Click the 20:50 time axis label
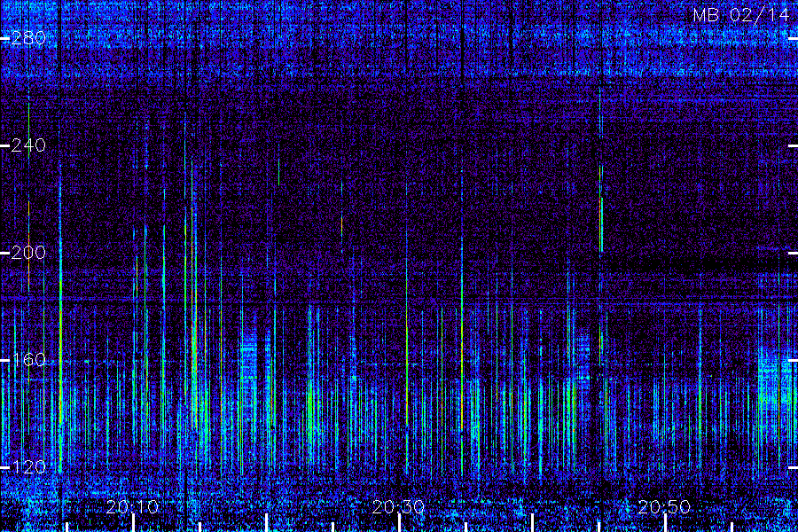The image size is (798, 532). (664, 506)
